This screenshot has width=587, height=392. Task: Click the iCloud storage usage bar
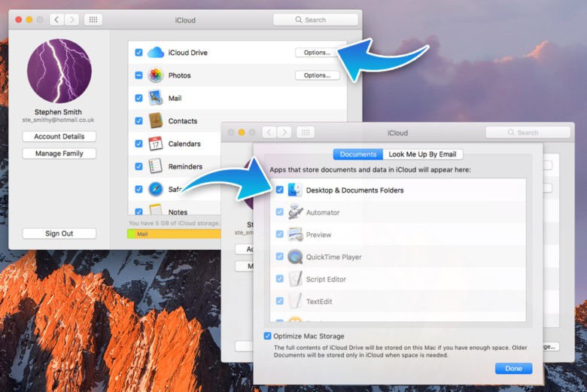174,234
